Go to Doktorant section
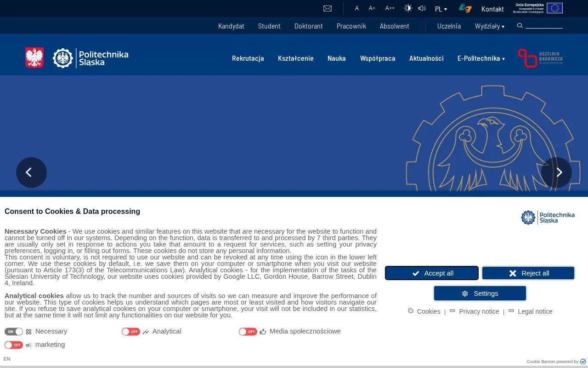 (x=309, y=26)
